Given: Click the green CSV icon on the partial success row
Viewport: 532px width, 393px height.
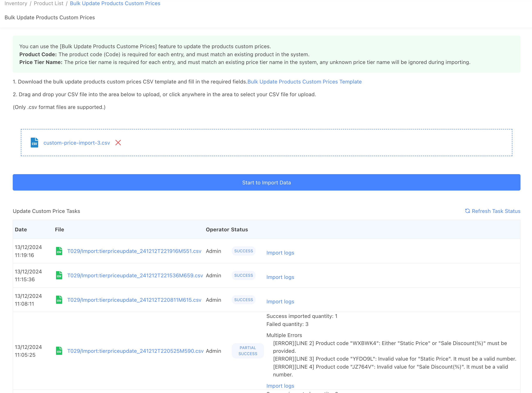Looking at the screenshot, I should point(59,351).
